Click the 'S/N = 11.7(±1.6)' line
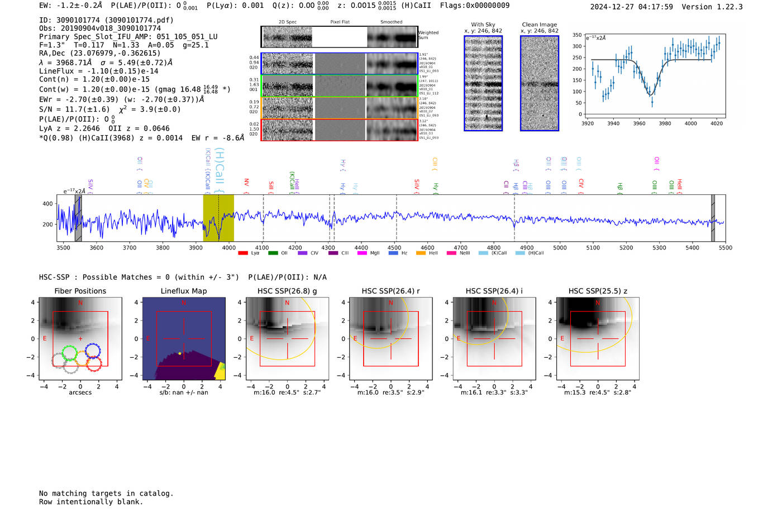782x532 pixels. coord(74,109)
